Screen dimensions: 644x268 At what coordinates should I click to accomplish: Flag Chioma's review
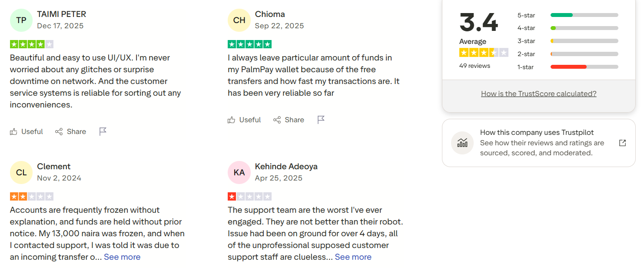click(321, 120)
